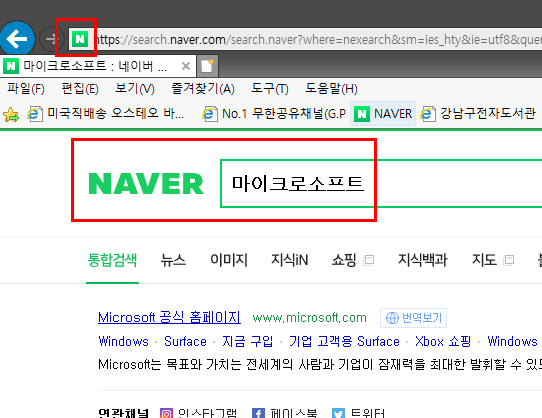
Task: Switch to the 쇼핑 tab
Action: click(x=344, y=260)
